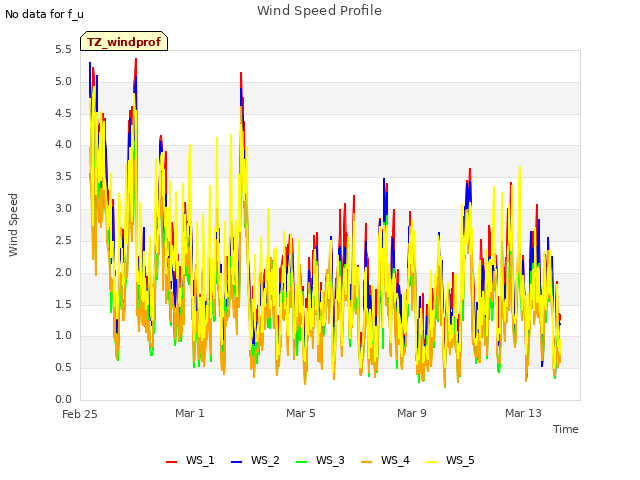
Task: Click the 0.5 y-axis tick label
Action: tap(63, 368)
